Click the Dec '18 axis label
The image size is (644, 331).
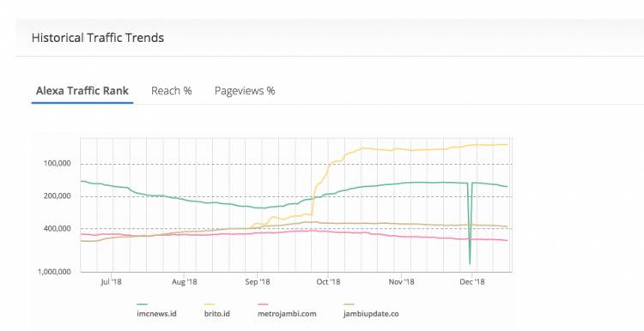(x=472, y=282)
